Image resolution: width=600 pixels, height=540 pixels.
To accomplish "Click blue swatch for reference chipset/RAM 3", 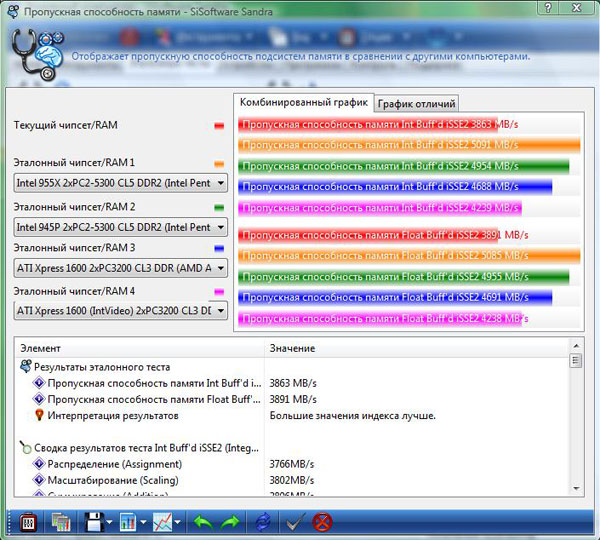I will (x=219, y=248).
